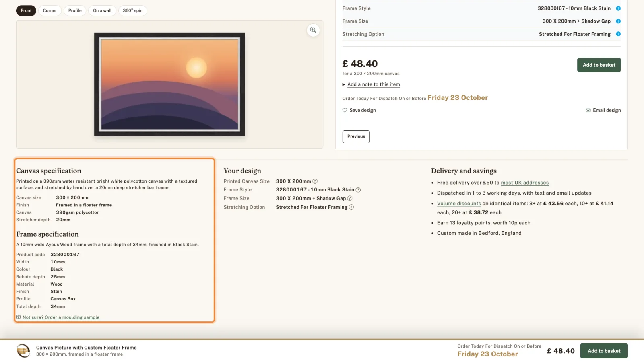Viewport: 644px width, 362px height.
Task: Click the Your design heading
Action: point(242,171)
